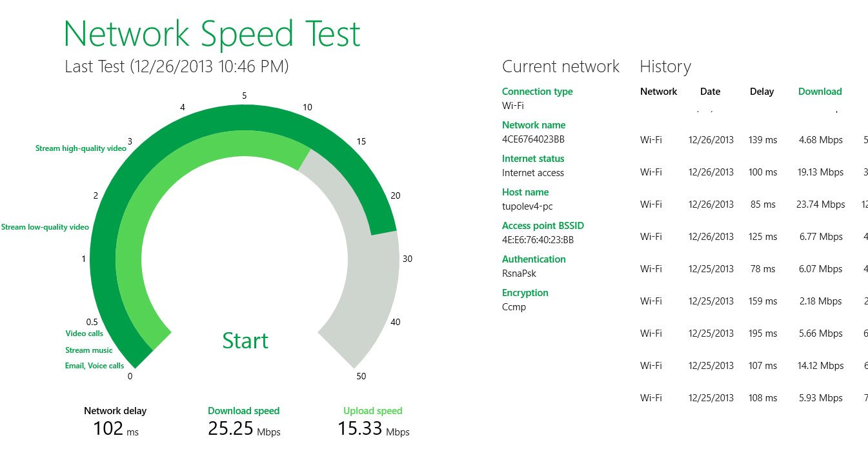Click the Stream low-quality video label
Viewport: 868px width, 458px height.
click(x=45, y=227)
